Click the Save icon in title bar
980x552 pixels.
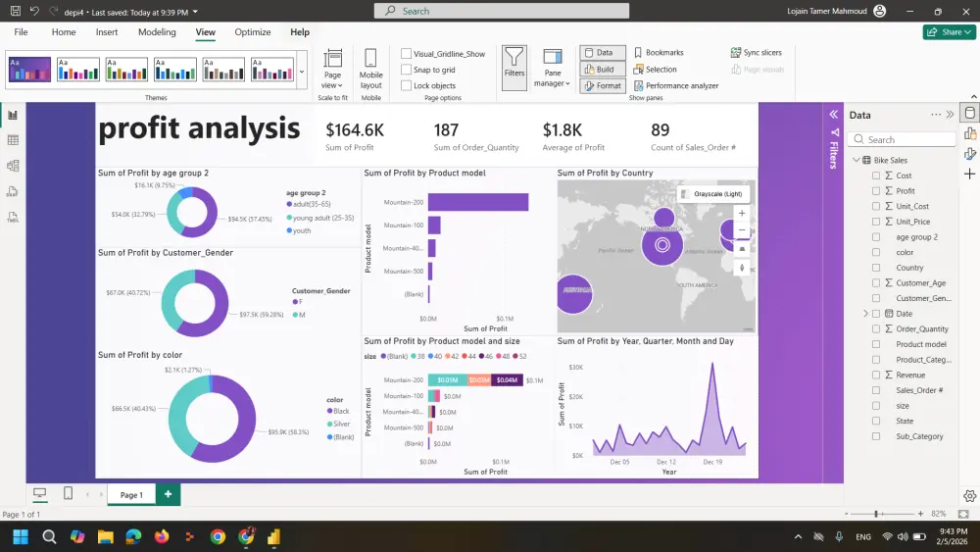[x=16, y=11]
